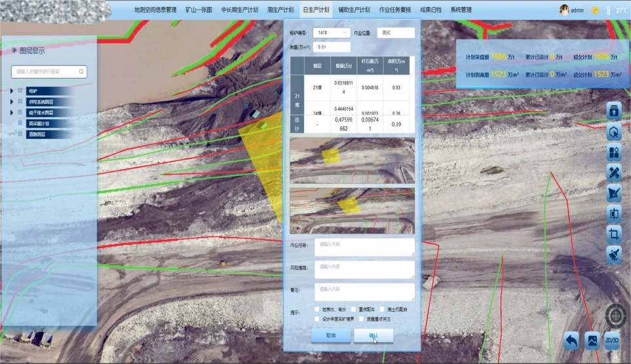This screenshot has height=364, width=631.
Task: Open the ruler and pencil measure tool
Action: pos(614,172)
